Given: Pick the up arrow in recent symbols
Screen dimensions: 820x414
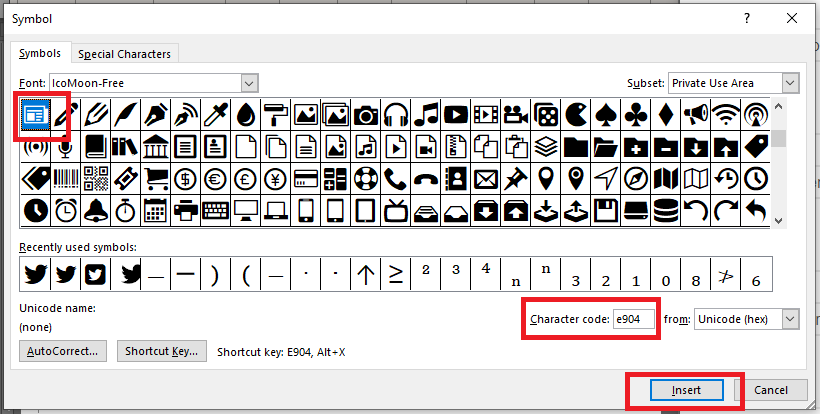Looking at the screenshot, I should pyautogui.click(x=366, y=274).
